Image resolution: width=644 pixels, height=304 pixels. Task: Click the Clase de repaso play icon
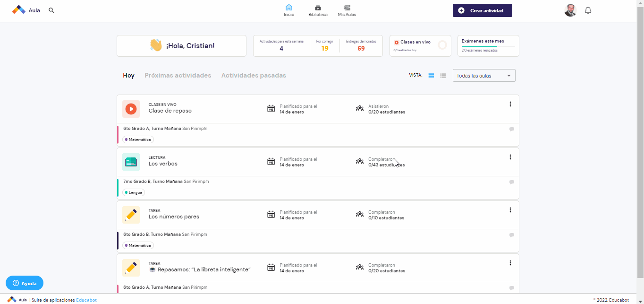coord(131,109)
